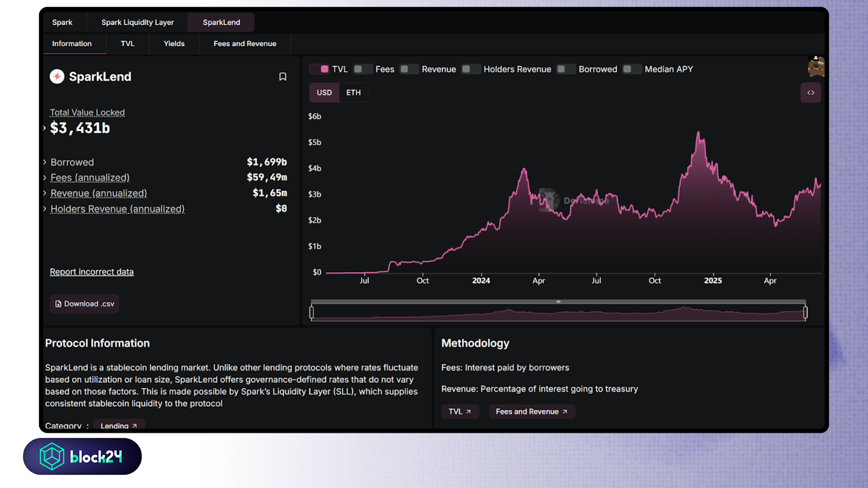Screen dimensions: 868x488
Task: Click 'Fees: Interest paid by borrowers' text
Action: point(505,368)
